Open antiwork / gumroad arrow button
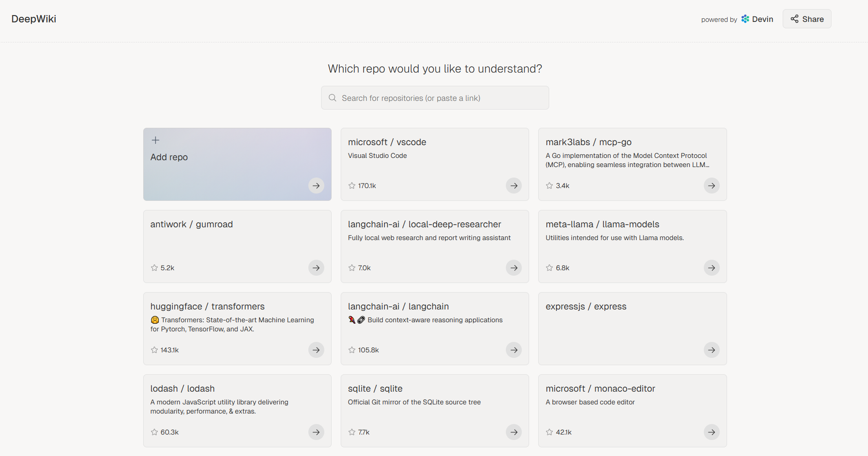868x456 pixels. [316, 268]
